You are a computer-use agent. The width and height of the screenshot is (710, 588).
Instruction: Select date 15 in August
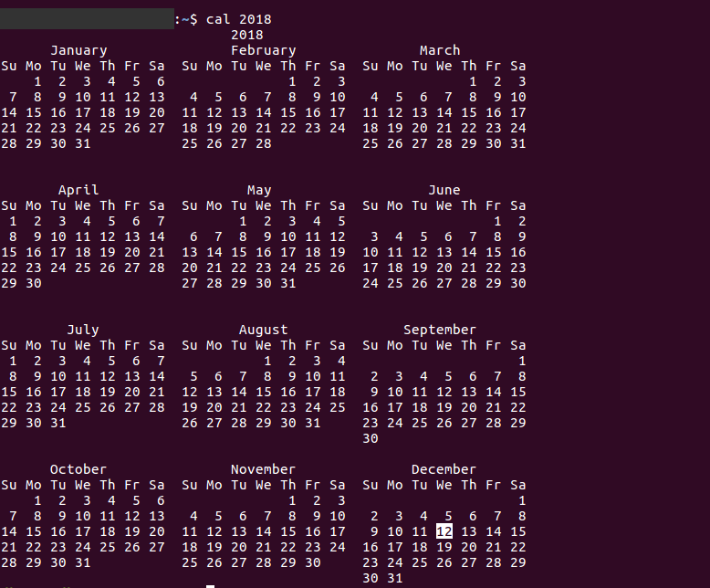264,392
